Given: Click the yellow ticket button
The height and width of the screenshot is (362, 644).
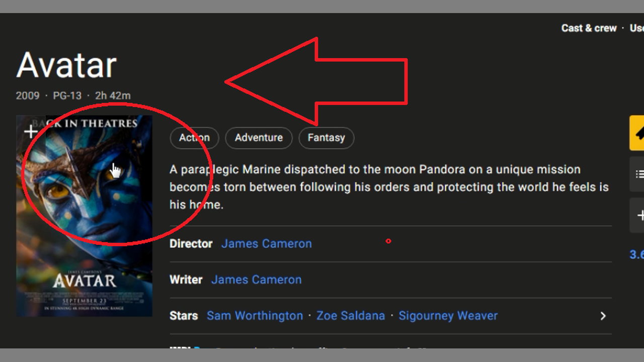Looking at the screenshot, I should 637,133.
